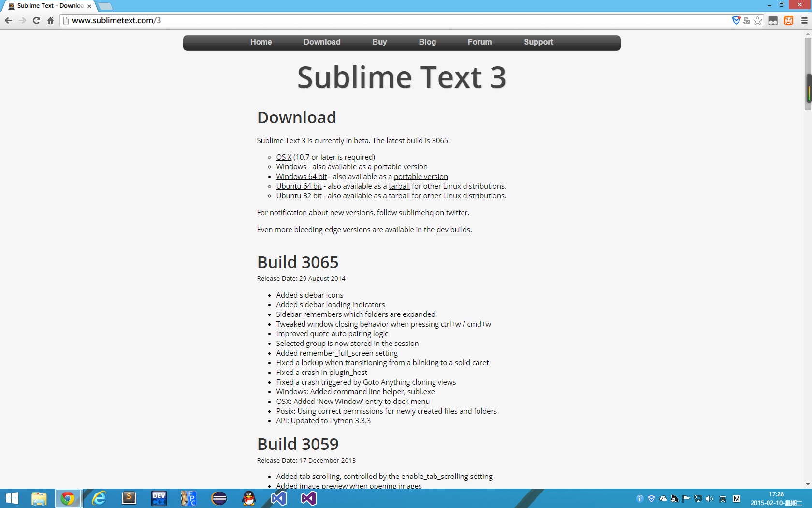The width and height of the screenshot is (812, 508).
Task: Switch to Chrome in the taskbar
Action: (68, 498)
